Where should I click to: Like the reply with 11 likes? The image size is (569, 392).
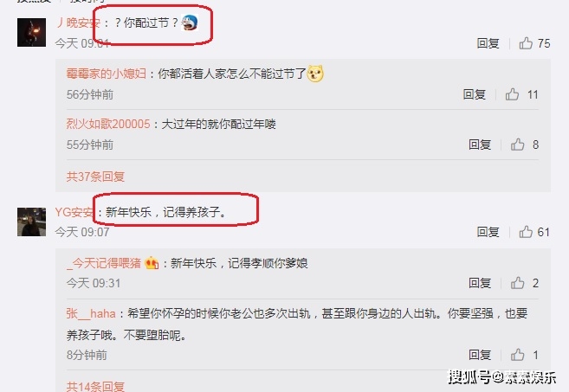coord(512,94)
